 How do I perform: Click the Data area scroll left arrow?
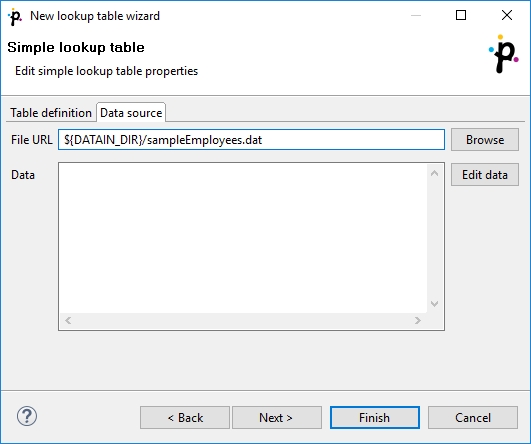(x=68, y=320)
